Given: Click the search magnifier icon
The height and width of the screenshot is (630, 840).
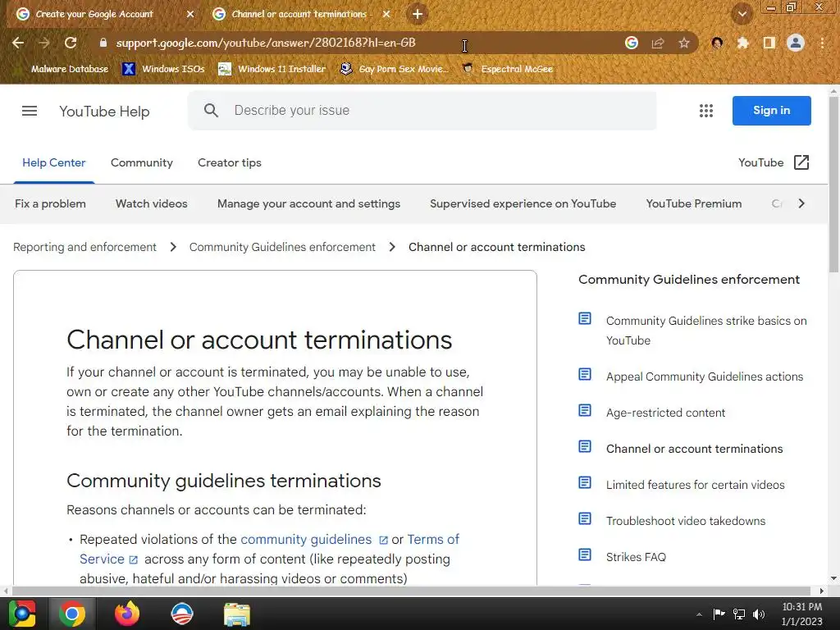Looking at the screenshot, I should pyautogui.click(x=211, y=111).
